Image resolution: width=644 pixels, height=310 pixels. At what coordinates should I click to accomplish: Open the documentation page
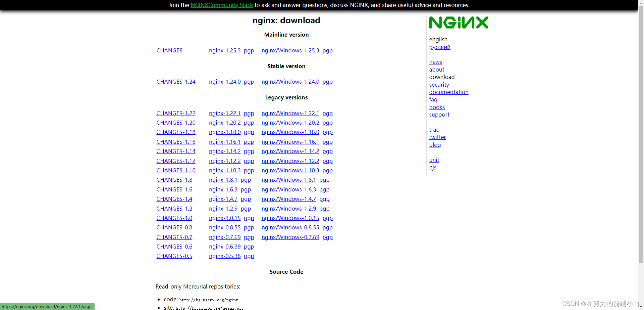point(449,92)
